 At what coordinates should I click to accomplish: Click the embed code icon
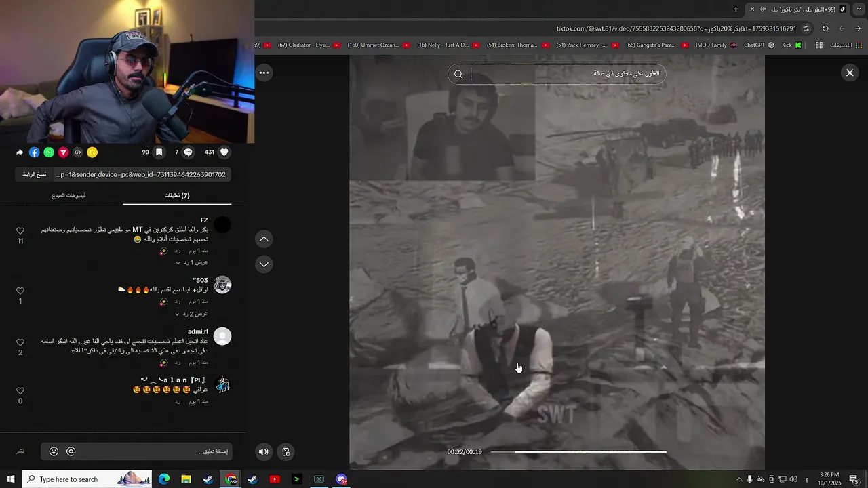point(77,152)
